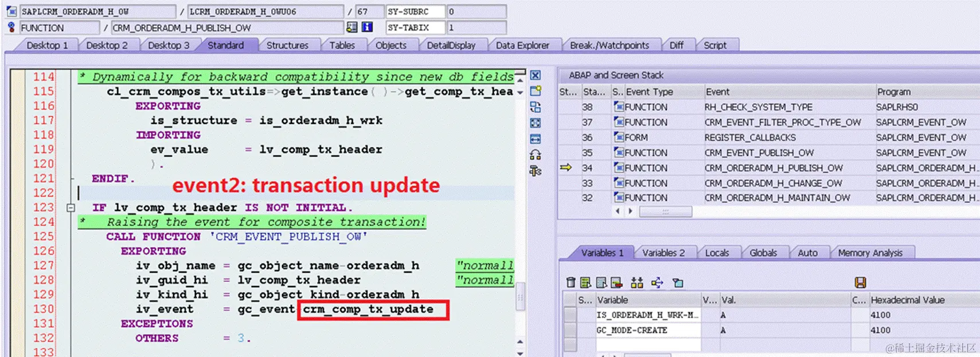Switch to the Variables 2 tab
Image resolution: width=980 pixels, height=357 pixels.
663,253
